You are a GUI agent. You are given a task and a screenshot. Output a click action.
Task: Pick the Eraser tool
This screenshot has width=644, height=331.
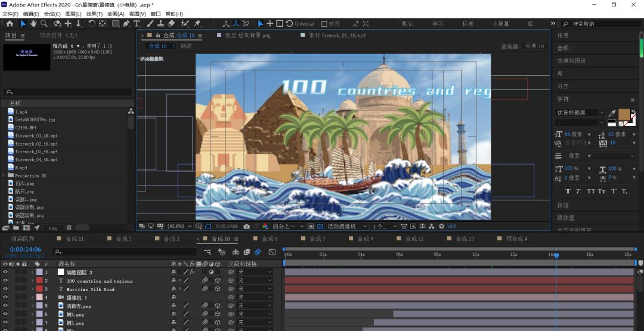(172, 24)
